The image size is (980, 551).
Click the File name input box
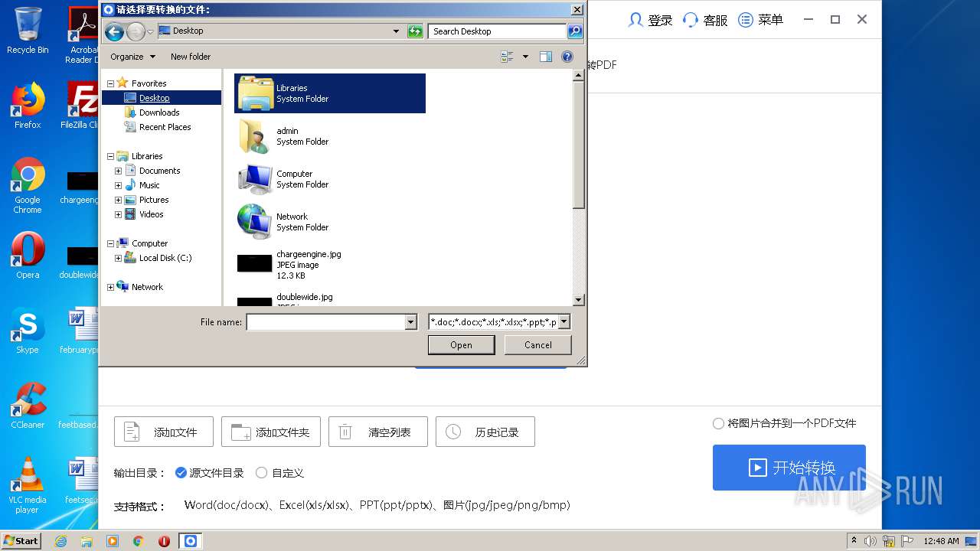[x=325, y=322]
